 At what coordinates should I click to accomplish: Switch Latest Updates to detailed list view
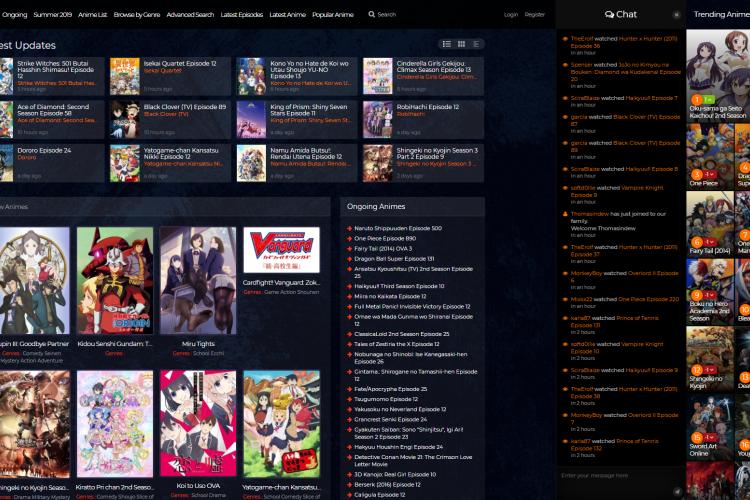pyautogui.click(x=447, y=44)
